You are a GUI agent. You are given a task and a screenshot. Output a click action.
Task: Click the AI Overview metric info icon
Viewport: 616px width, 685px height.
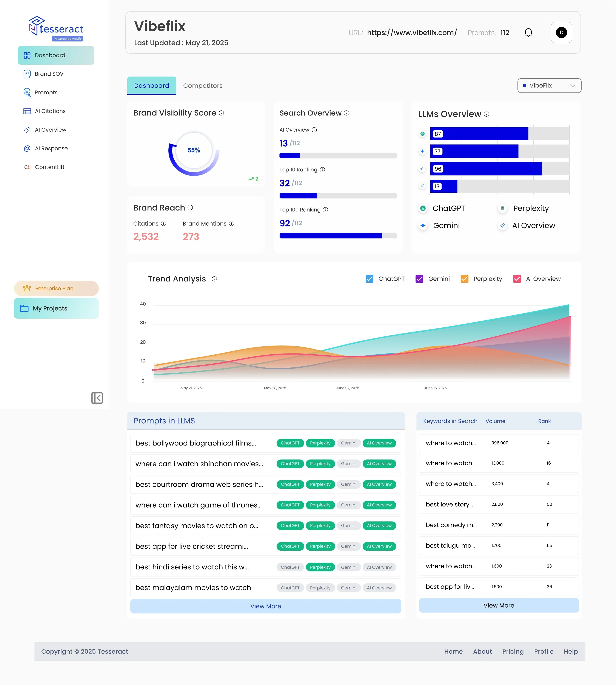314,130
